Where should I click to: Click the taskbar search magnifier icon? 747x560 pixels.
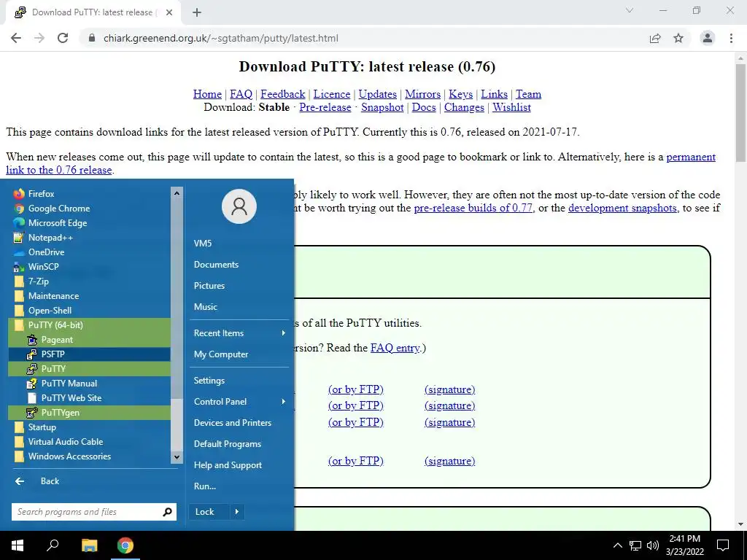tap(53, 545)
